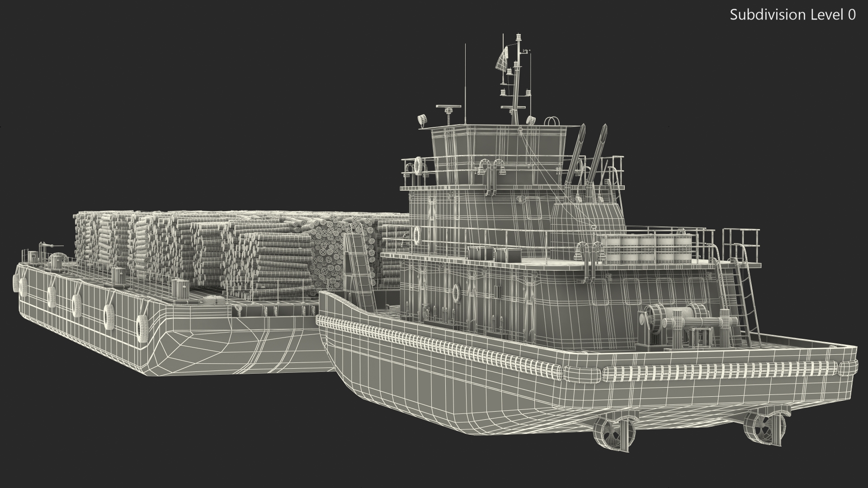
Task: Select the left searchlight on wheelhouse roof
Action: tap(423, 119)
